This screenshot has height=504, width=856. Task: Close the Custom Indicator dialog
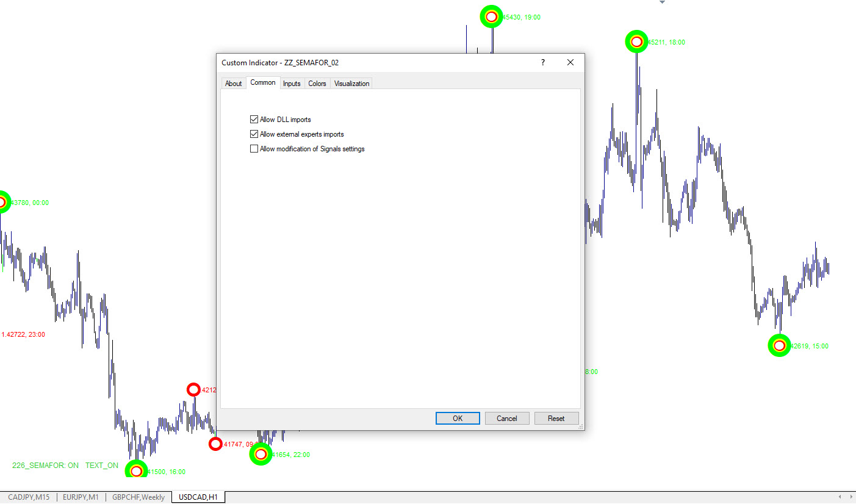click(570, 62)
